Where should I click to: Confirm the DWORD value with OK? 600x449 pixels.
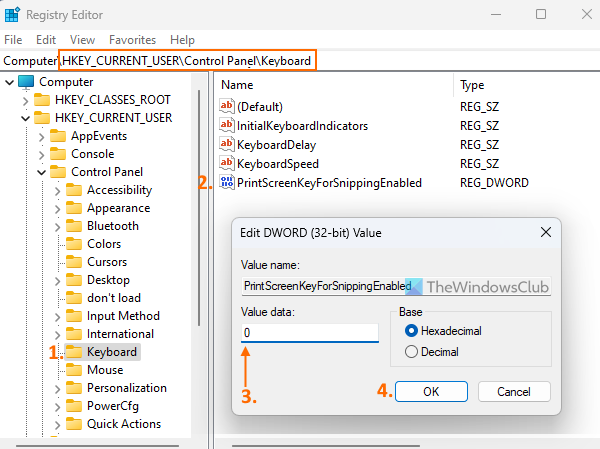(431, 392)
